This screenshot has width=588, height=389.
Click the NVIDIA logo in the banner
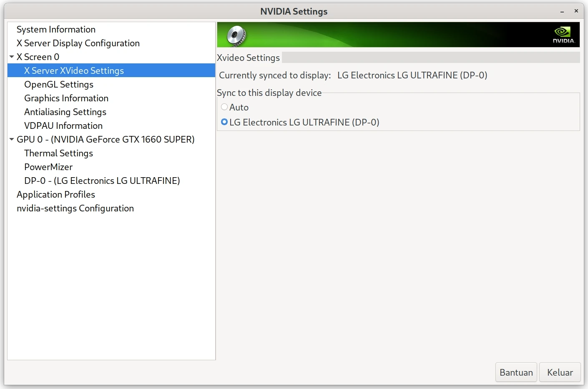(x=563, y=35)
